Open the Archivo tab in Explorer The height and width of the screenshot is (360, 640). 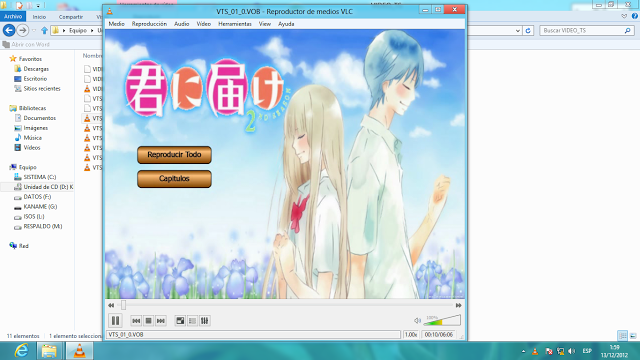coord(13,16)
